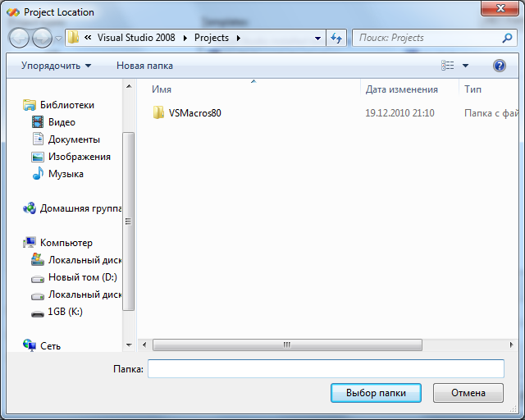Click the Refresh button next to address bar
The width and height of the screenshot is (525, 420).
(x=336, y=38)
